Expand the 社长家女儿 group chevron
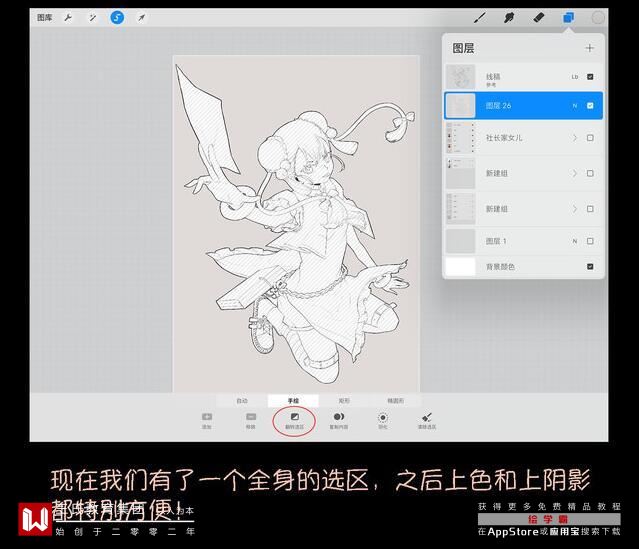The image size is (639, 549). coord(575,138)
